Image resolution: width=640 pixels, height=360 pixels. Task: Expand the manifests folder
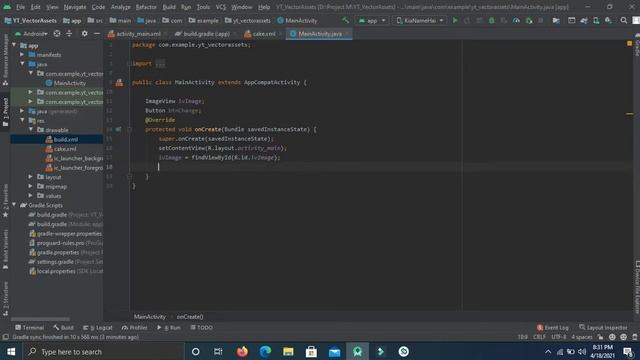coord(22,54)
